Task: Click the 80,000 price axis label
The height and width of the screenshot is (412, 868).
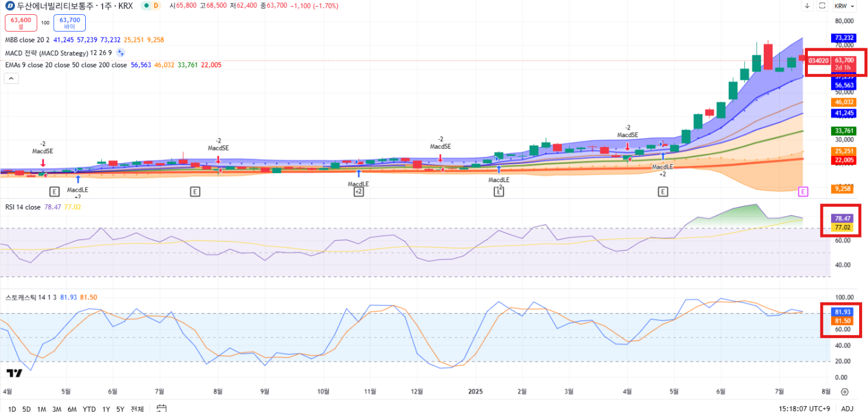Action: click(x=845, y=21)
